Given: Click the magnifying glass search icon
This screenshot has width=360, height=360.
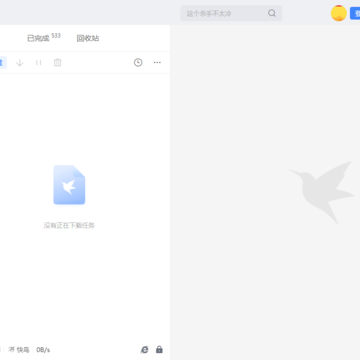Looking at the screenshot, I should click(272, 13).
